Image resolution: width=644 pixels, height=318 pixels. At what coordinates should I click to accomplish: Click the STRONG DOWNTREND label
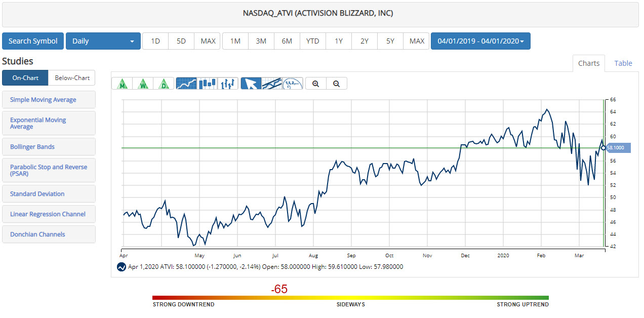183,304
